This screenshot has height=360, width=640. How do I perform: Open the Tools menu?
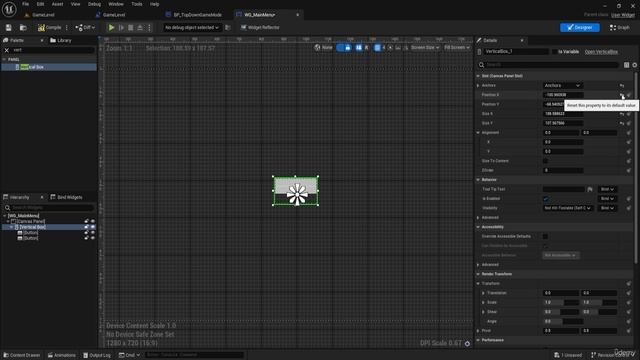tap(137, 4)
